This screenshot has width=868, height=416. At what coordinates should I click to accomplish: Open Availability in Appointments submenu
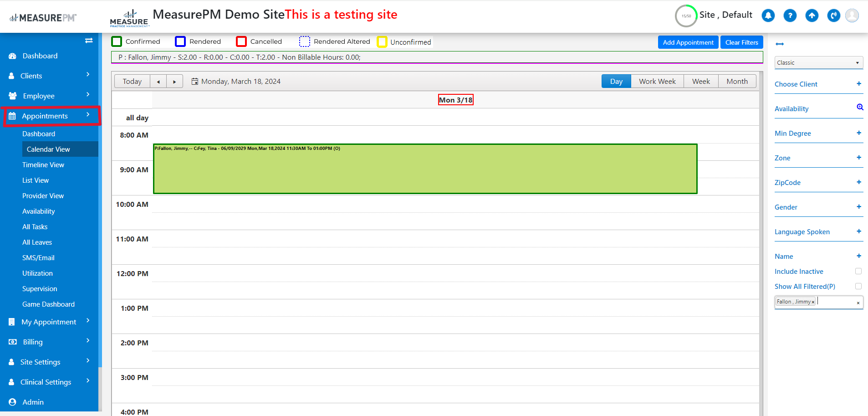point(38,211)
